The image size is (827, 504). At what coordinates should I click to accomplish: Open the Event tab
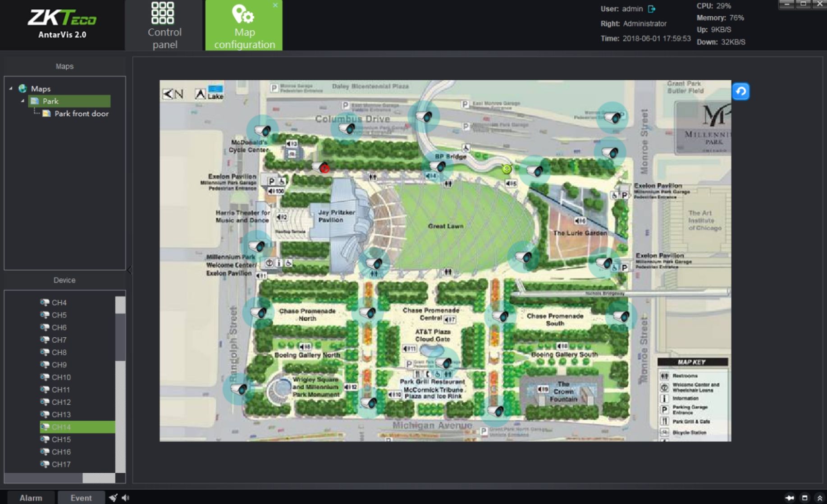(81, 498)
